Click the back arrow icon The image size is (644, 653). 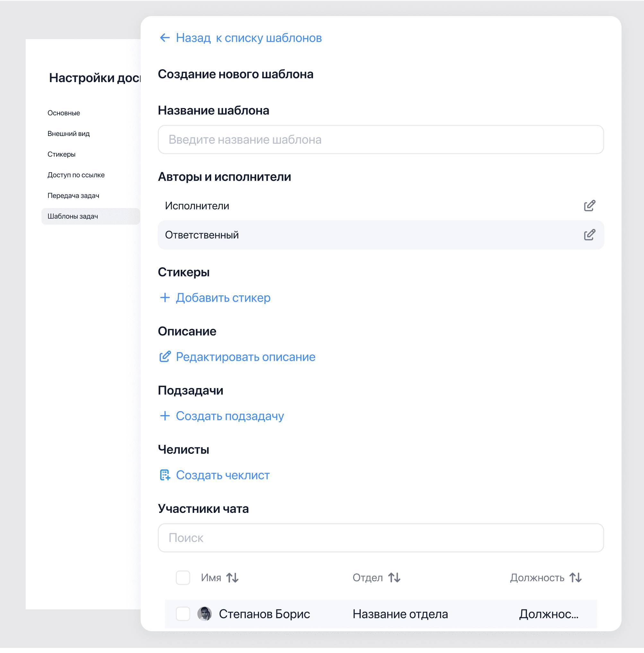tap(165, 38)
